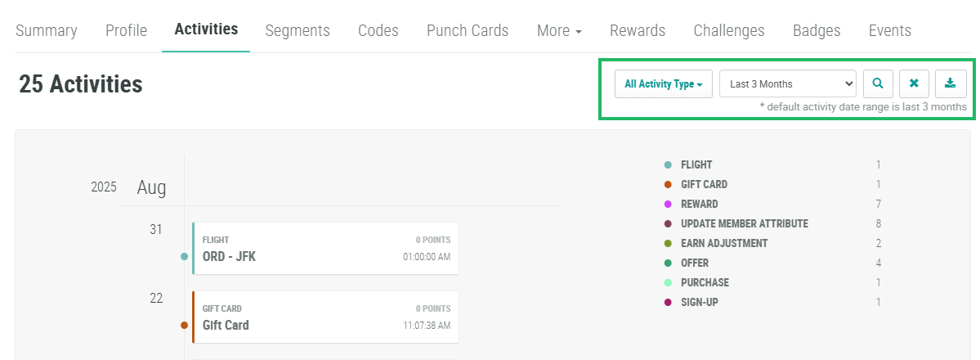Click the PURCHASE legend entry

tap(705, 282)
